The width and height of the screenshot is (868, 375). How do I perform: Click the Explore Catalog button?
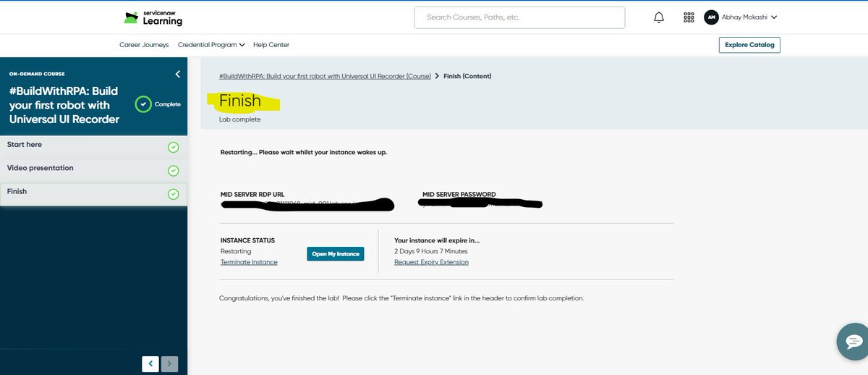click(x=749, y=45)
